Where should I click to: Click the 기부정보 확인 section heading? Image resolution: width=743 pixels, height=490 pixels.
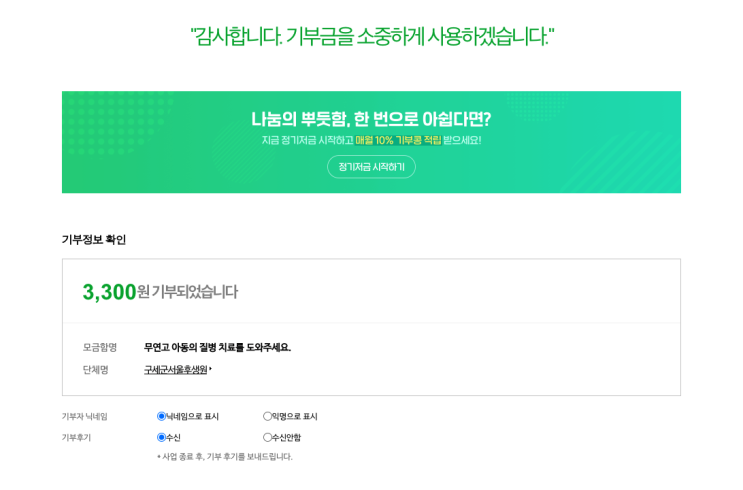click(x=94, y=240)
